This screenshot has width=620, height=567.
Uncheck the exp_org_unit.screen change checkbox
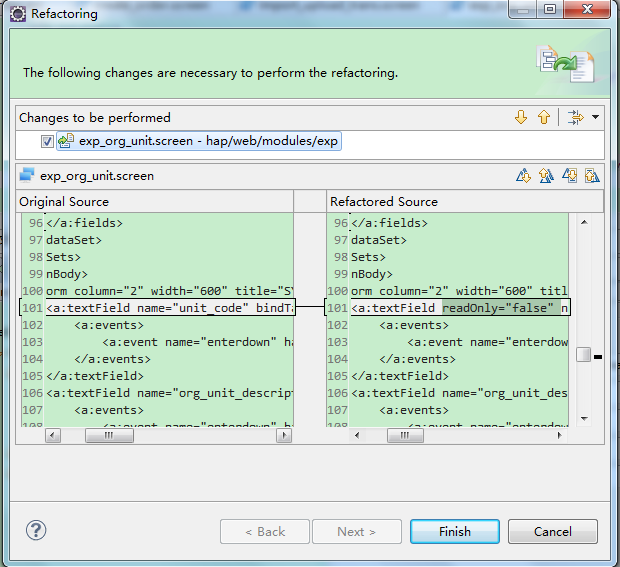(47, 142)
